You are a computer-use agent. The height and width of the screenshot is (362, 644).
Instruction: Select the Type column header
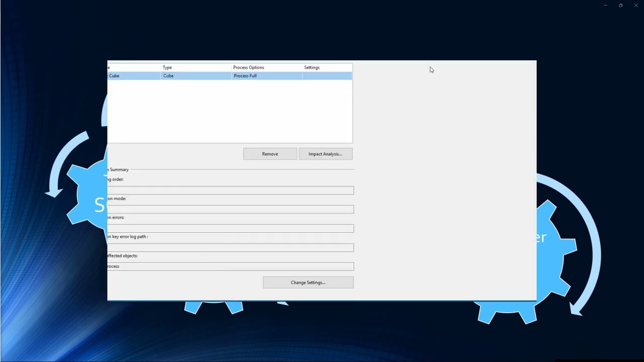(196, 67)
